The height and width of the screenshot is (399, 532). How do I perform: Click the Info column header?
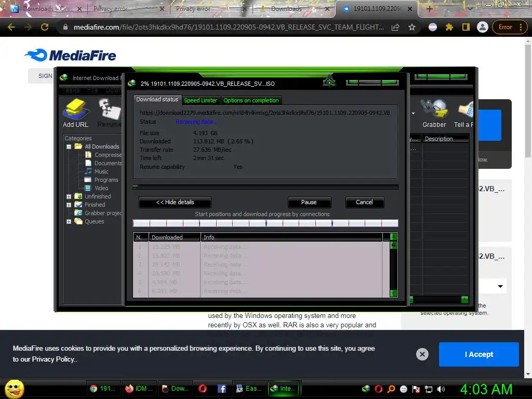291,237
